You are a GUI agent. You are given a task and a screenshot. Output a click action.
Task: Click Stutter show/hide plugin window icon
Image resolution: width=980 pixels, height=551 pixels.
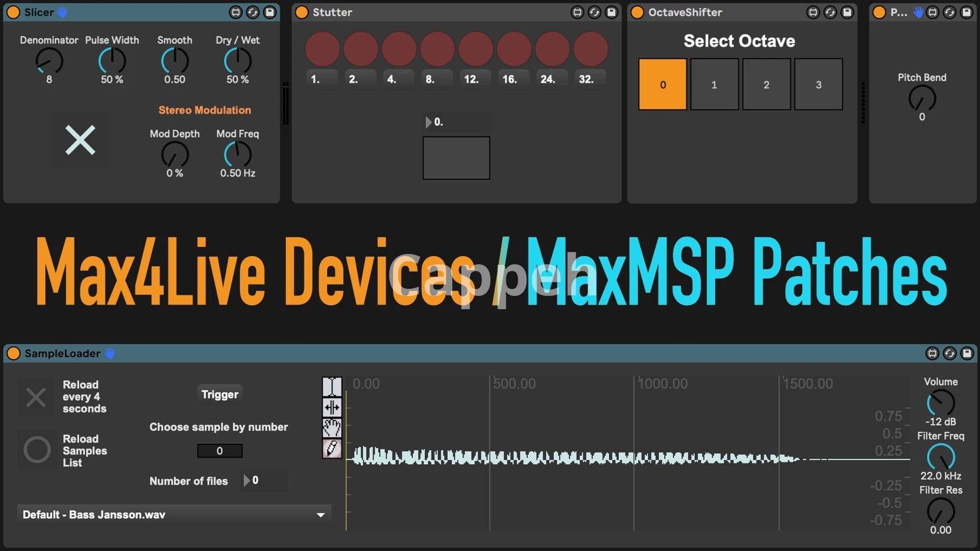(577, 12)
